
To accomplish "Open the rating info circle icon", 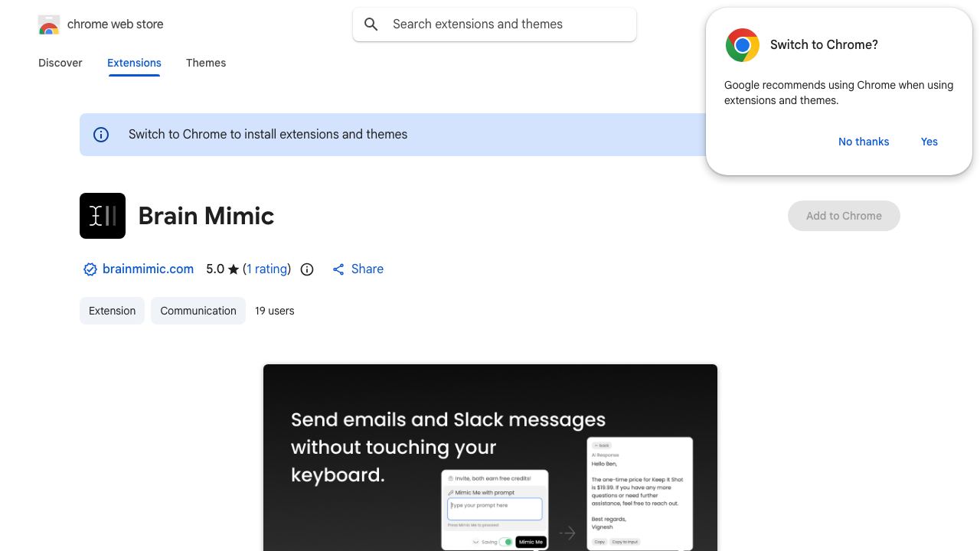I will tap(307, 269).
